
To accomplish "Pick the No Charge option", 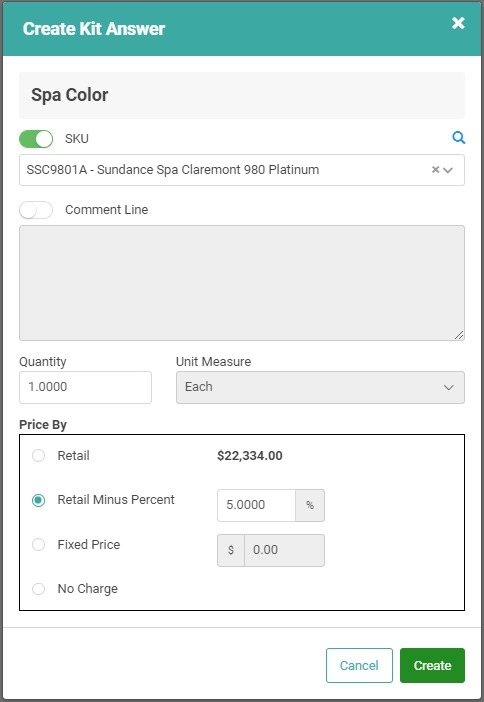I will pos(39,589).
